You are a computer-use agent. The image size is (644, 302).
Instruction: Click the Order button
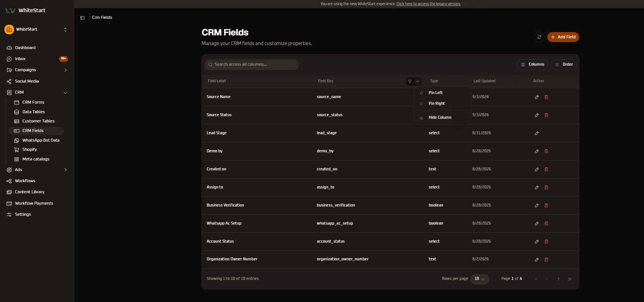pyautogui.click(x=564, y=65)
